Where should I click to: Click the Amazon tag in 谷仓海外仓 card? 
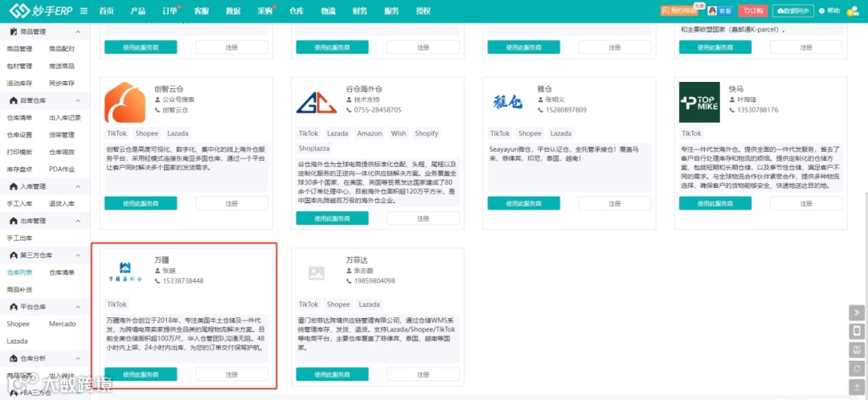pyautogui.click(x=369, y=133)
